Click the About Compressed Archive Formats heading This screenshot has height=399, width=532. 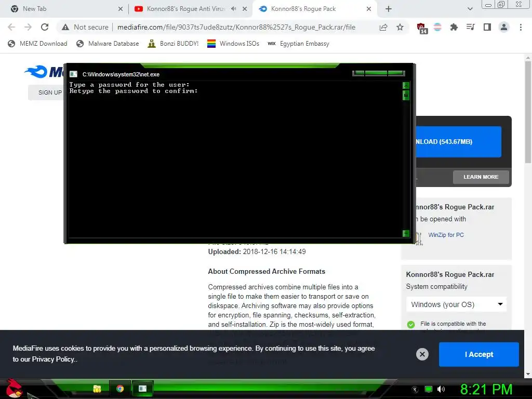[267, 271]
